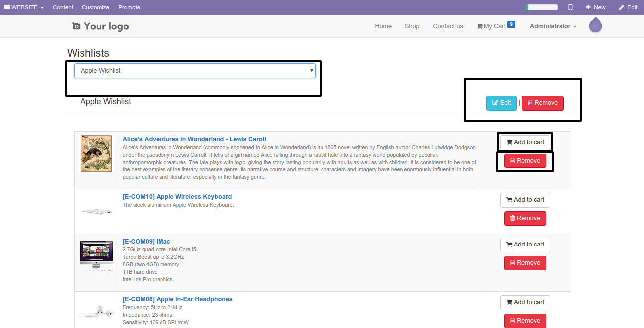
Task: Remove Apple In-Ear Headphones from wishlist
Action: coord(525,321)
